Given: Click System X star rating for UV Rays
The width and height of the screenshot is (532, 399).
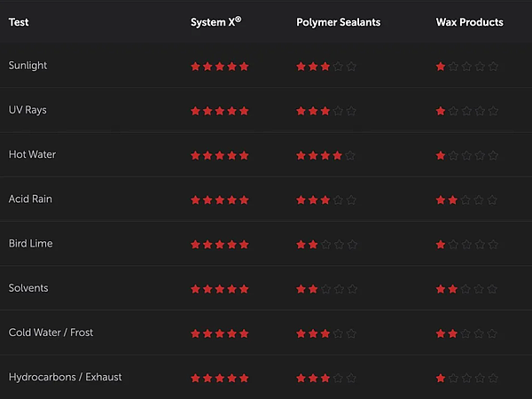Looking at the screenshot, I should pyautogui.click(x=219, y=111).
